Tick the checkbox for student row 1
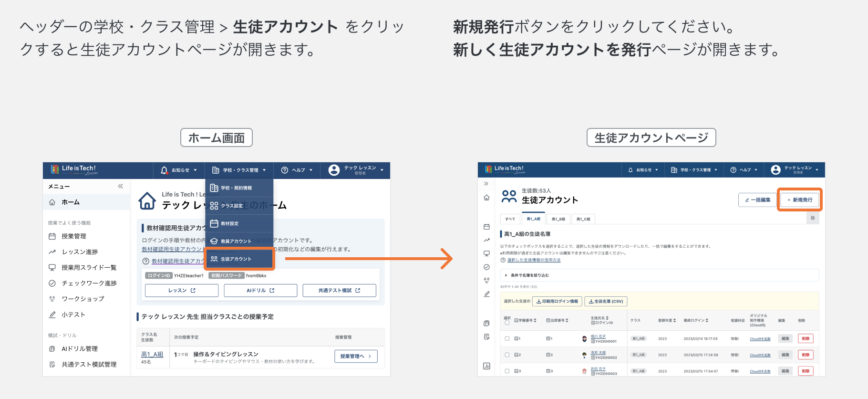The height and width of the screenshot is (399, 868). pos(507,339)
